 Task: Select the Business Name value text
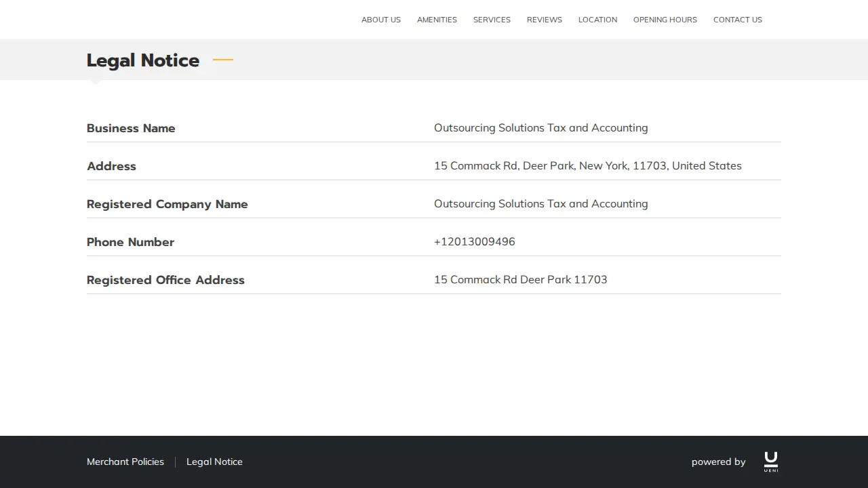click(x=541, y=127)
